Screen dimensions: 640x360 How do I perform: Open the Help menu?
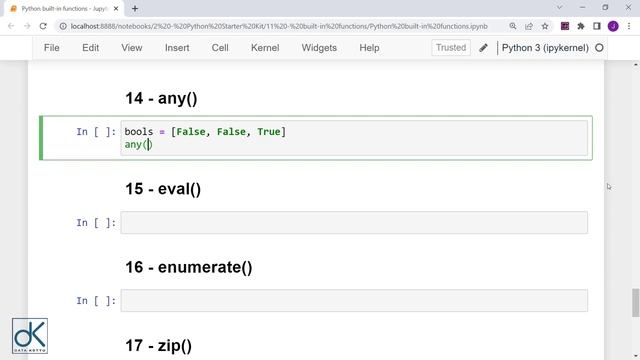click(369, 48)
